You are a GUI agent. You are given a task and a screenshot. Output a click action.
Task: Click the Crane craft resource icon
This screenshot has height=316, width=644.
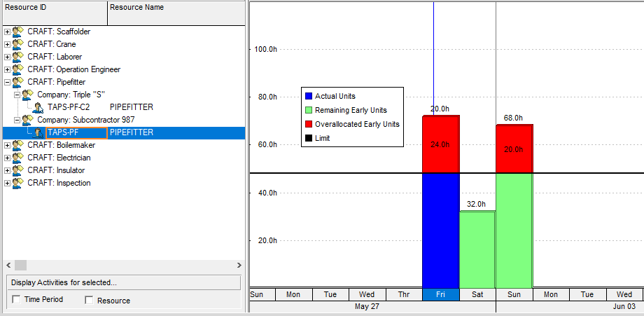pos(18,44)
